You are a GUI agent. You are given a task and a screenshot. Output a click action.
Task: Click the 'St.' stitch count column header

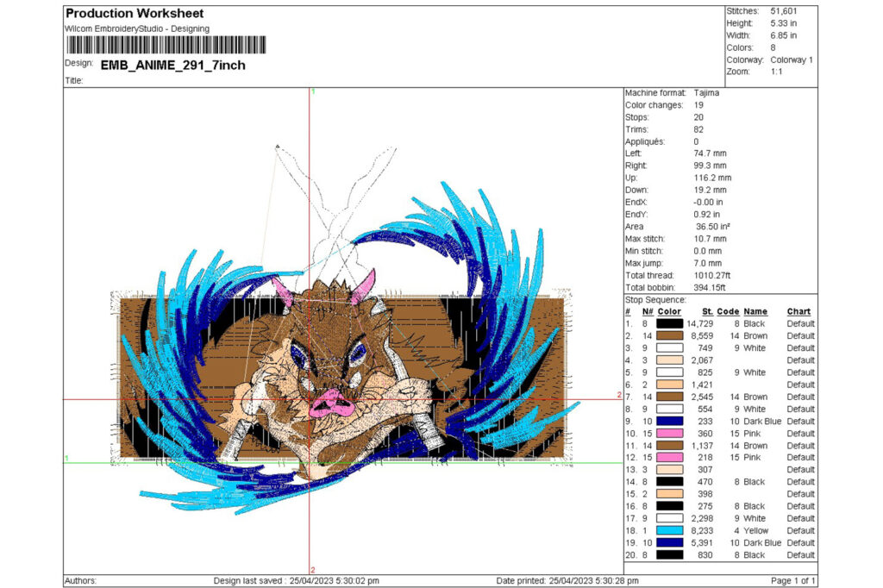click(x=707, y=311)
